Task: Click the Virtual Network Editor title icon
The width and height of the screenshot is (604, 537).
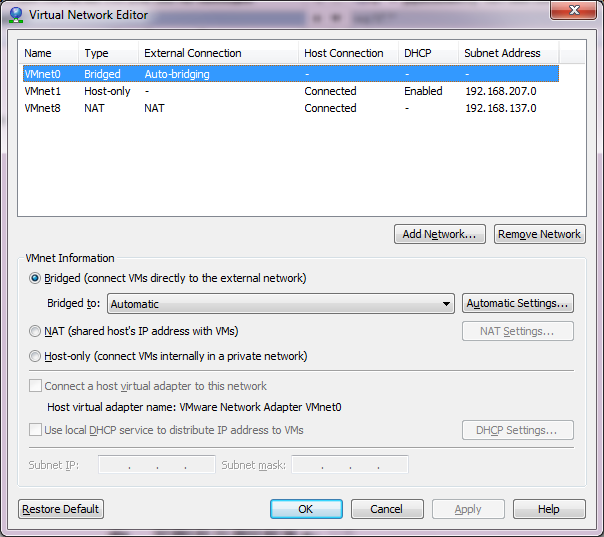Action: click(x=16, y=15)
